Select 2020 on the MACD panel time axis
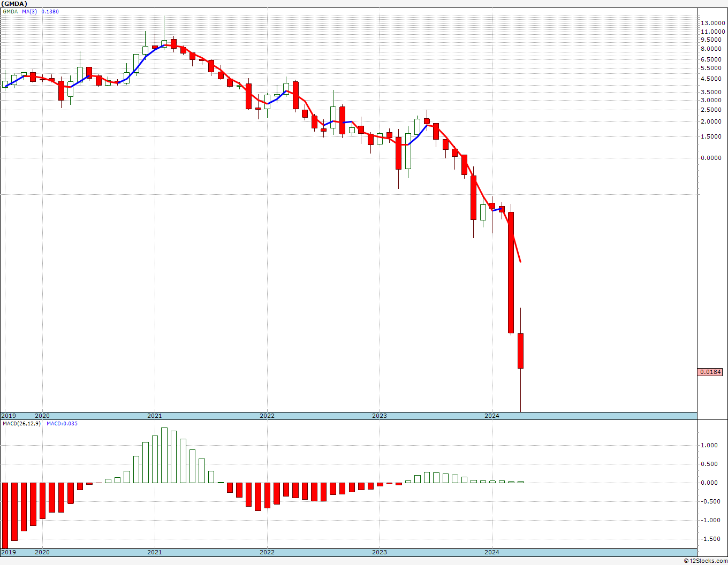This screenshot has height=565, width=728. tap(42, 552)
